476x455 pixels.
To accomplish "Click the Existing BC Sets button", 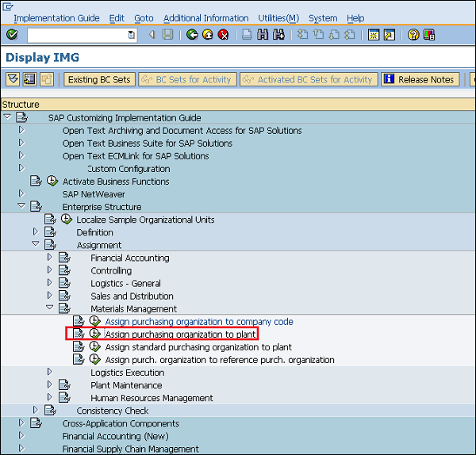I will (98, 79).
